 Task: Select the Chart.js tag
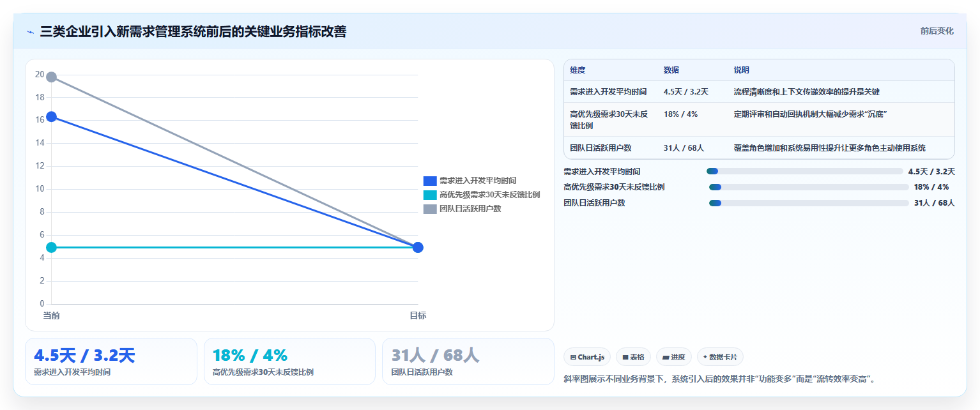[588, 357]
